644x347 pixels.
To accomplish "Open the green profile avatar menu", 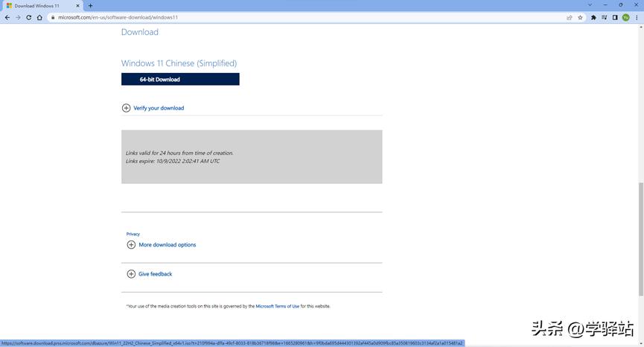I will (x=626, y=18).
